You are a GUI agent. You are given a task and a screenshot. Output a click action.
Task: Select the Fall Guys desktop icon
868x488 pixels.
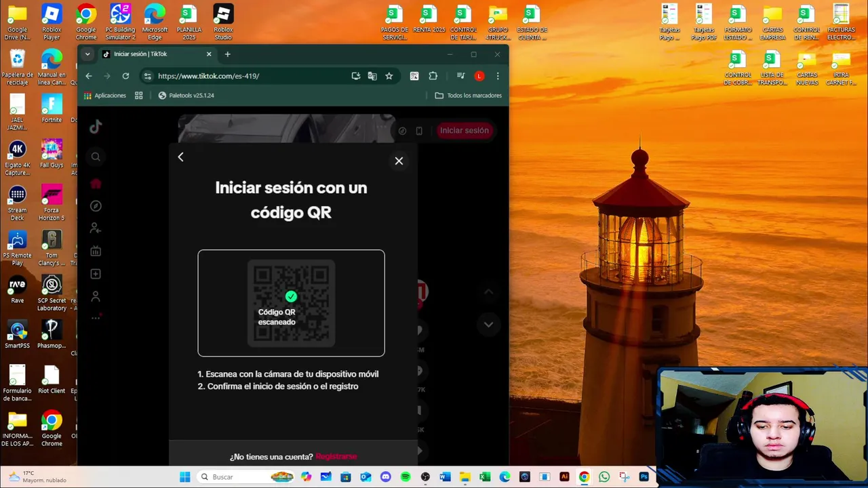52,154
